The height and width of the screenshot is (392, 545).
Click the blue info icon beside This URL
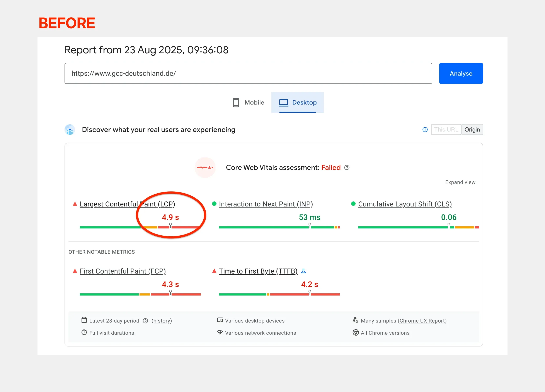click(425, 130)
